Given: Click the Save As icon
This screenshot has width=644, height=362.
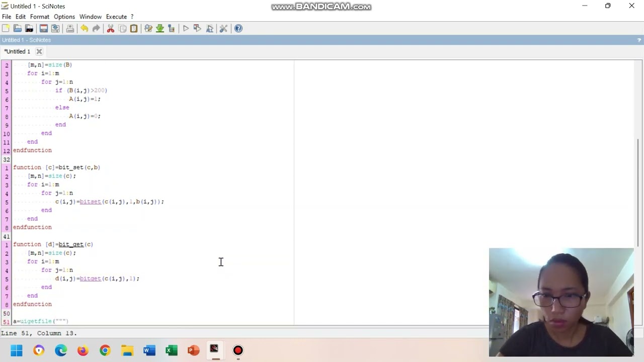Looking at the screenshot, I should (55, 29).
